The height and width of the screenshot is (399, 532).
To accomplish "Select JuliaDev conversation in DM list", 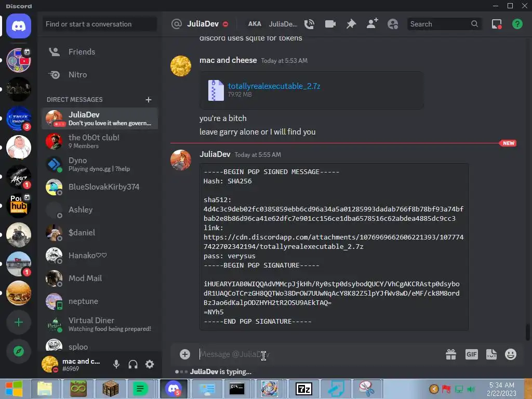I will [100, 118].
